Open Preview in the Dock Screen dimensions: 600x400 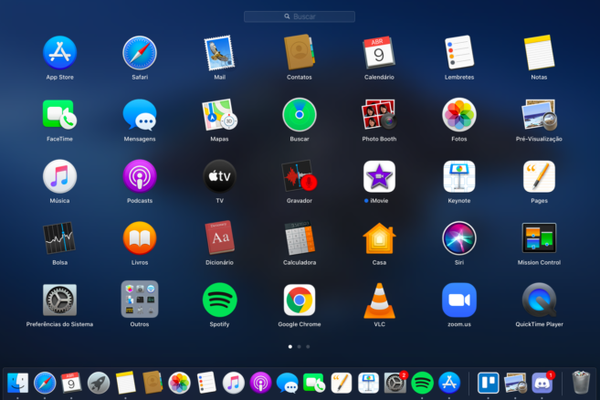(x=515, y=383)
